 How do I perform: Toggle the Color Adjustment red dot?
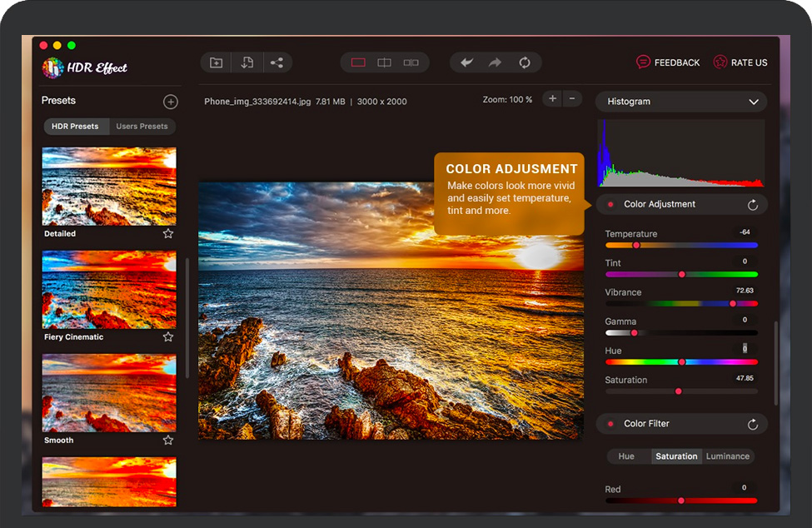610,204
